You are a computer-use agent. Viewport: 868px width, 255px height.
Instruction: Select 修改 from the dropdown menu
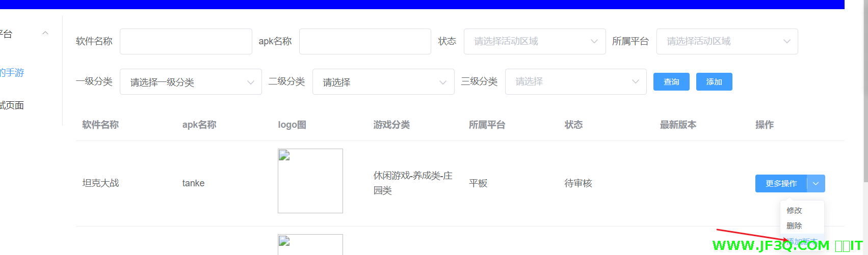[794, 210]
